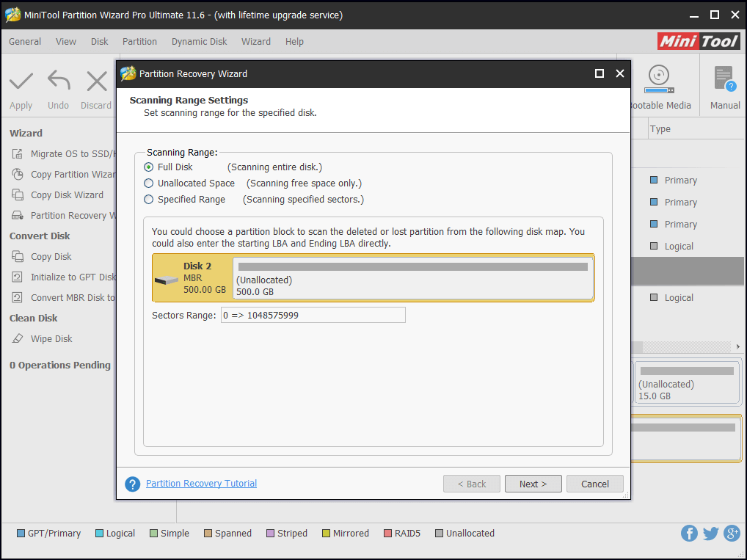Click horizontal scrollbar right arrow
The image size is (747, 560).
pos(738,346)
